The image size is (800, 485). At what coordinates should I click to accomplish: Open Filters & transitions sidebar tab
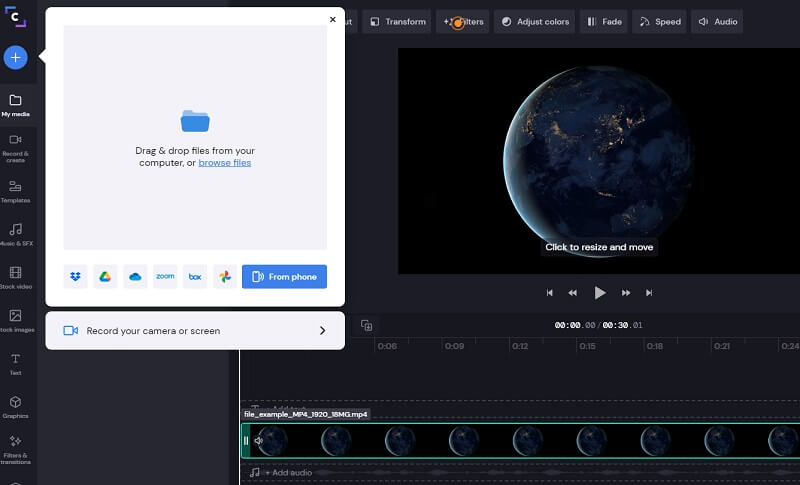(16, 449)
